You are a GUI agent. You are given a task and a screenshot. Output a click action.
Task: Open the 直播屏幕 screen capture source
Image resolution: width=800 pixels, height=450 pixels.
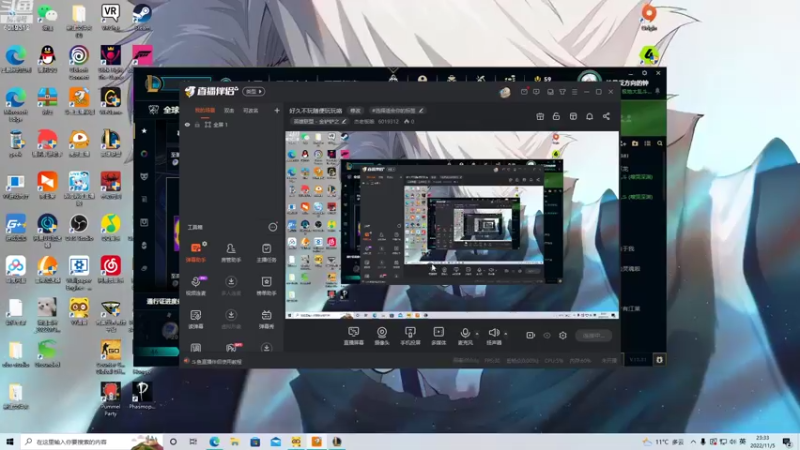click(354, 336)
